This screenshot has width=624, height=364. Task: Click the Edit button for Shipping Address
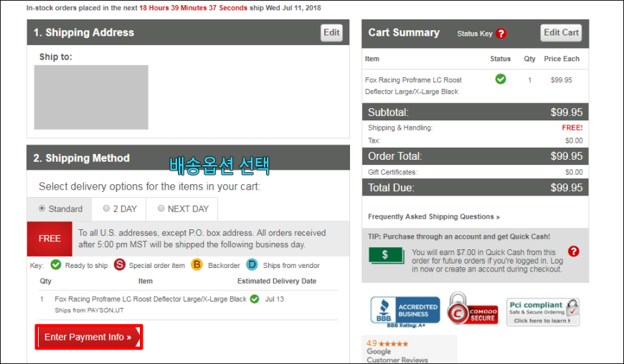[x=331, y=32]
